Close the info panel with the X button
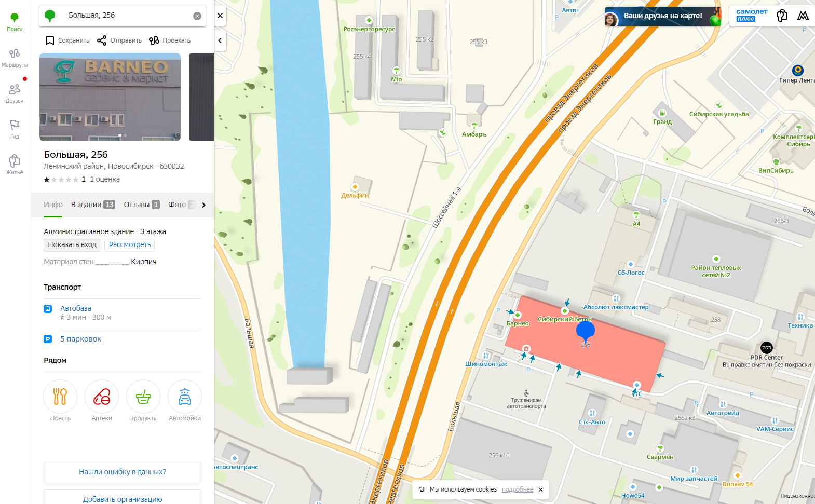 (220, 16)
